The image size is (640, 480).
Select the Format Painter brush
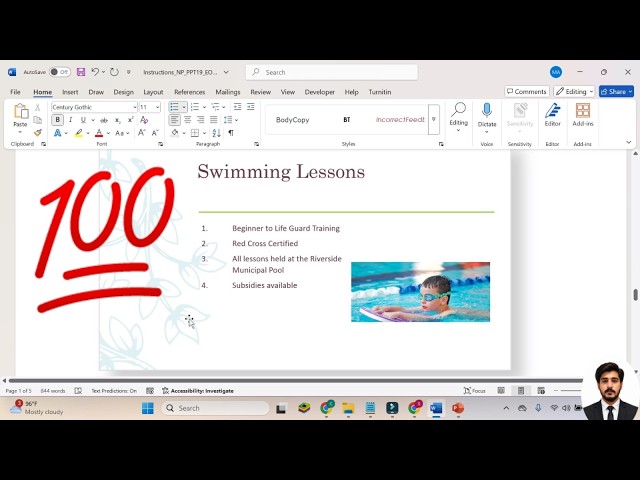click(x=38, y=133)
